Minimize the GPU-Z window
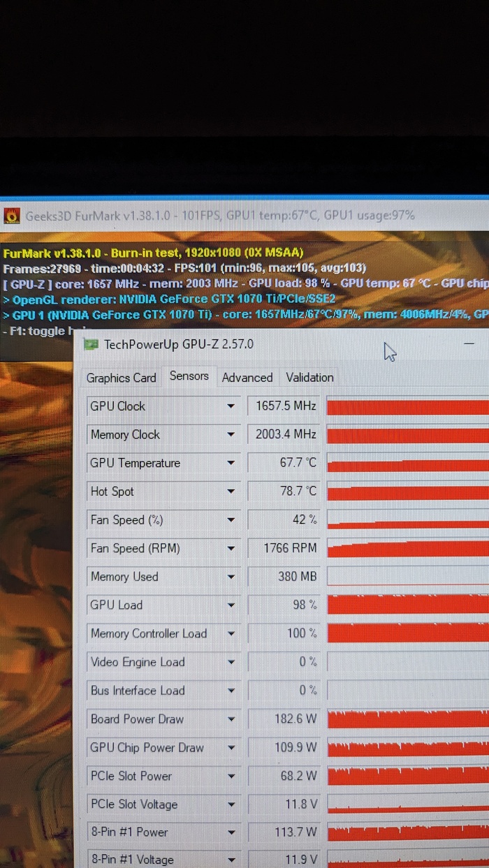 (469, 344)
